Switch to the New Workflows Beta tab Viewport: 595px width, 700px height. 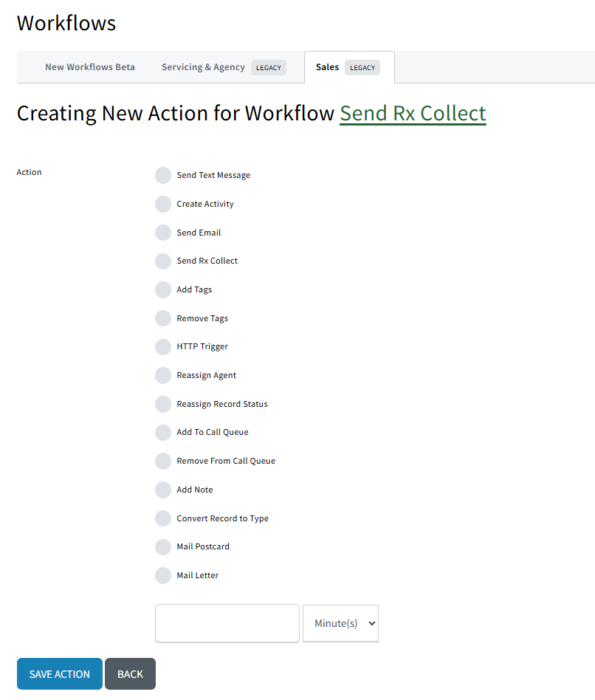pyautogui.click(x=90, y=67)
